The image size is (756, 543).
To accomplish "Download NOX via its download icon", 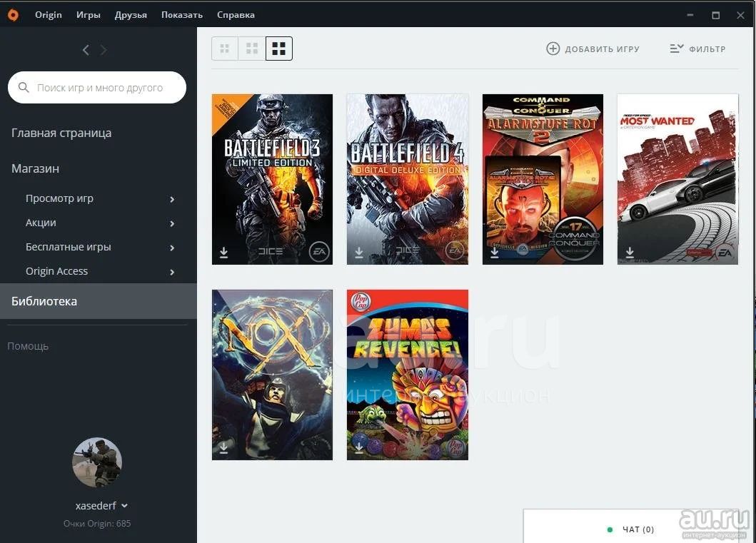I will [223, 448].
